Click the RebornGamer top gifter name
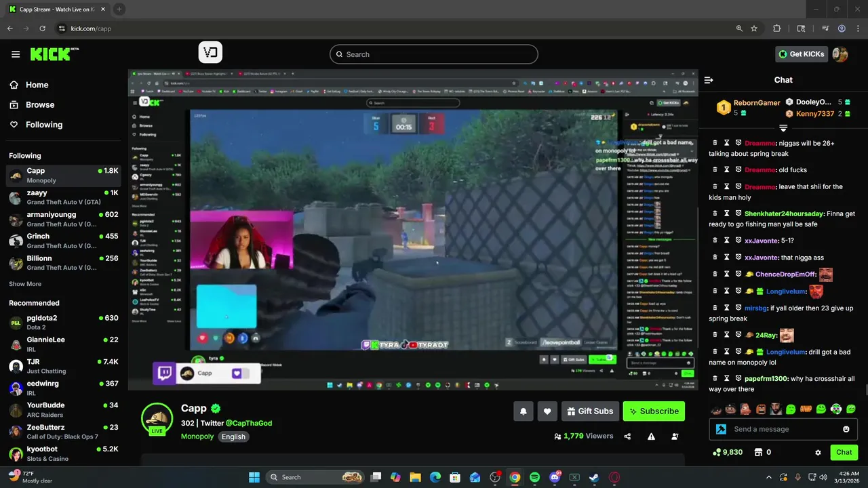 (x=757, y=102)
